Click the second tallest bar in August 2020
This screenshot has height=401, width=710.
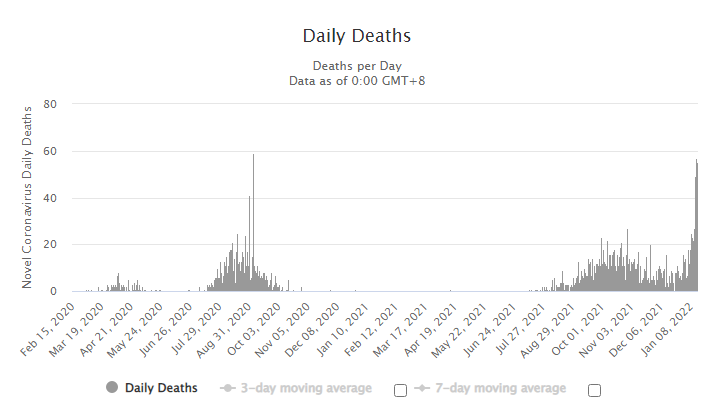249,243
